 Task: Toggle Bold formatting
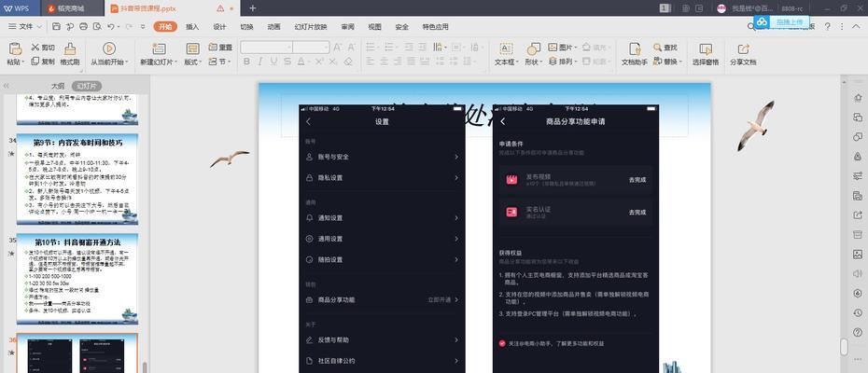tap(247, 62)
